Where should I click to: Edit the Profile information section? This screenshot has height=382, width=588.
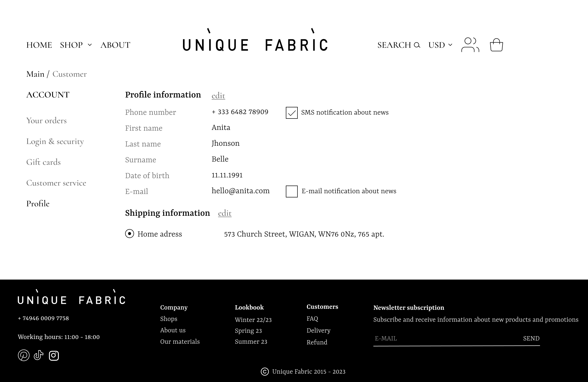(218, 96)
